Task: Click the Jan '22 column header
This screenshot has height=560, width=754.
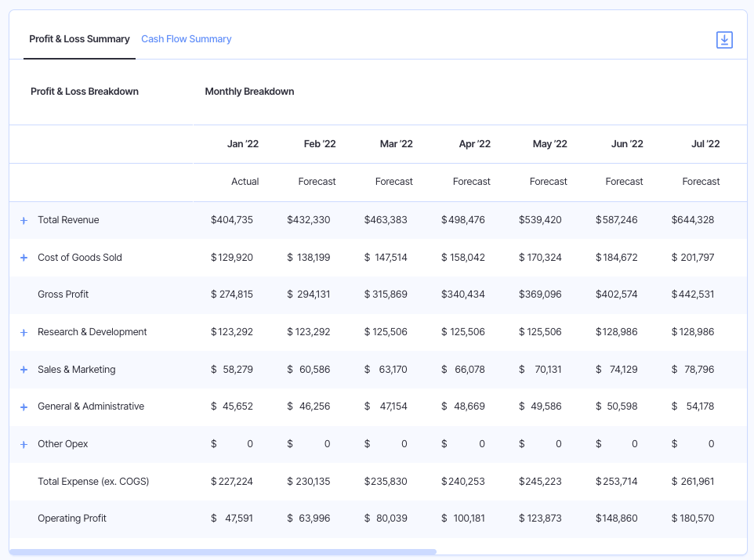Action: click(243, 144)
